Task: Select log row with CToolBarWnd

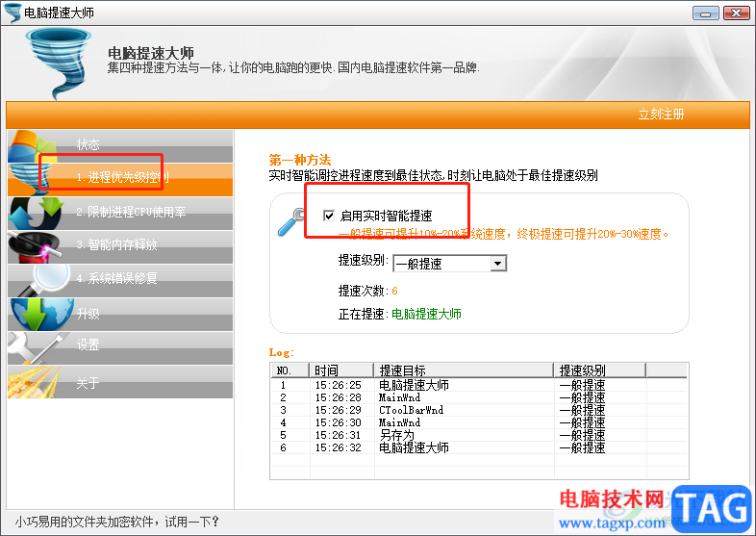Action: click(479, 410)
